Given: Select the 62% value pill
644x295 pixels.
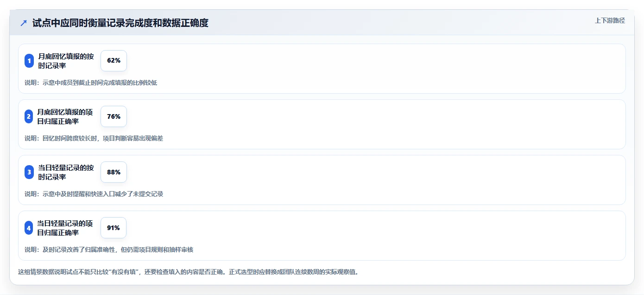Looking at the screenshot, I should coord(114,61).
